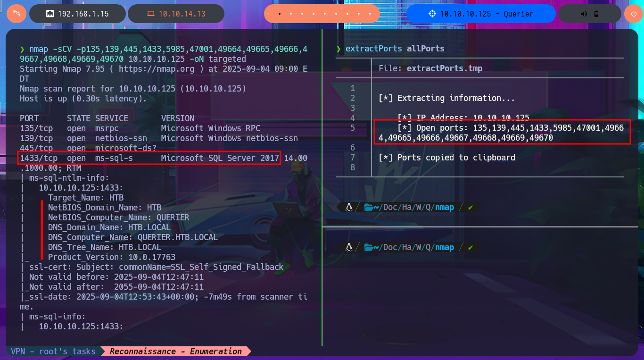Switch to the first workspace dot
Viewport: 644px width, 360px height.
(x=268, y=14)
